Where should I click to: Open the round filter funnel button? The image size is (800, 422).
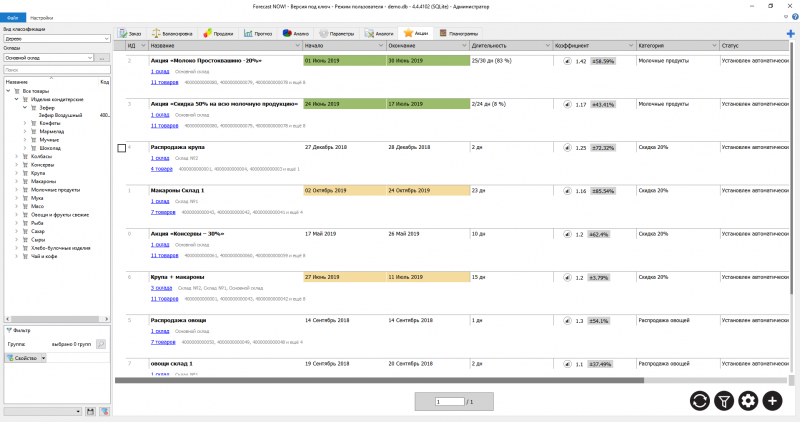pos(725,401)
